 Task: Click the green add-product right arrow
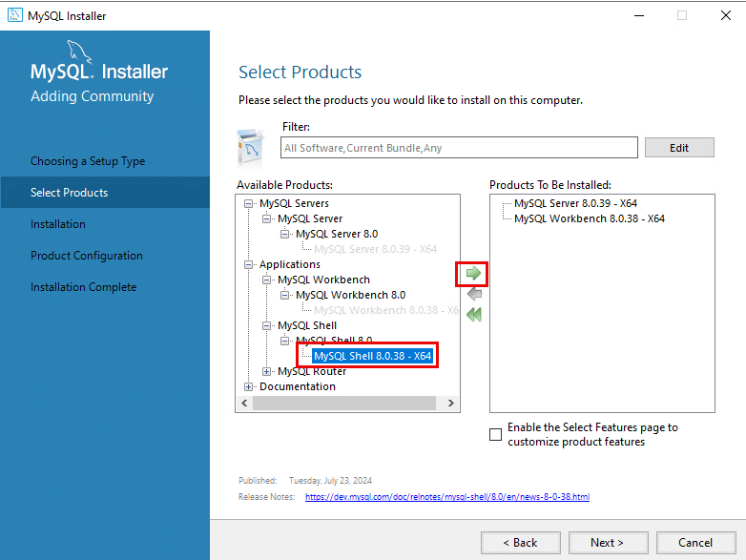[x=473, y=273]
